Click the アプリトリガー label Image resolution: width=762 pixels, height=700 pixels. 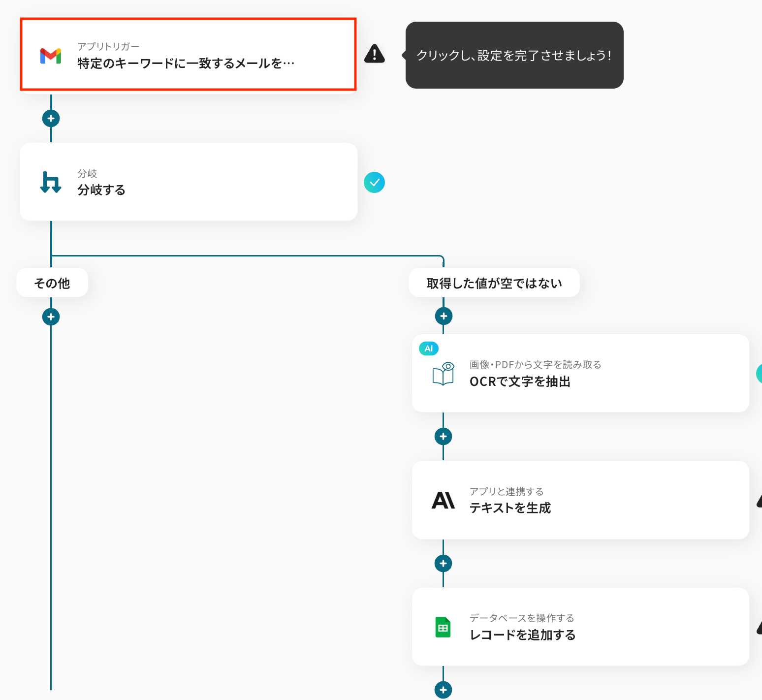(x=108, y=46)
